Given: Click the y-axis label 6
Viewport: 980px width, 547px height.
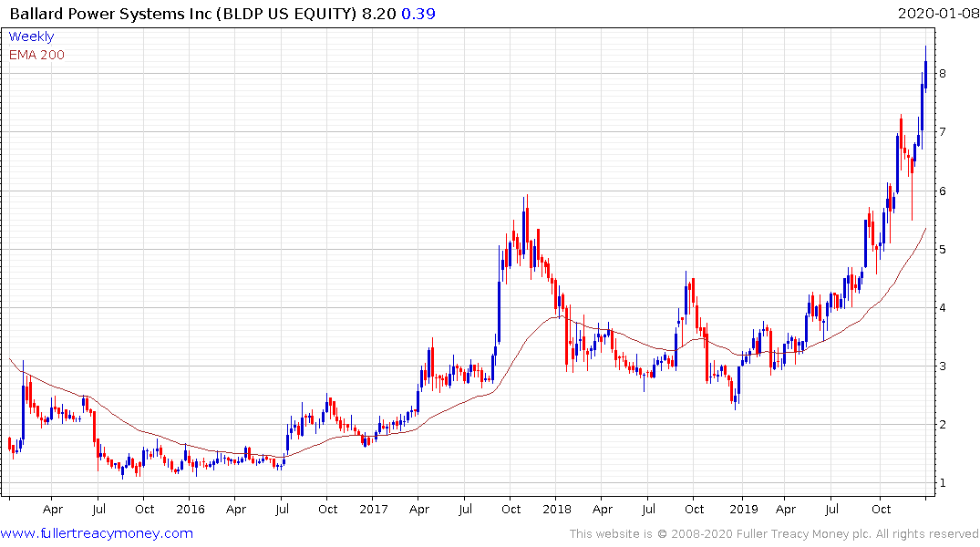Looking at the screenshot, I should click(942, 191).
